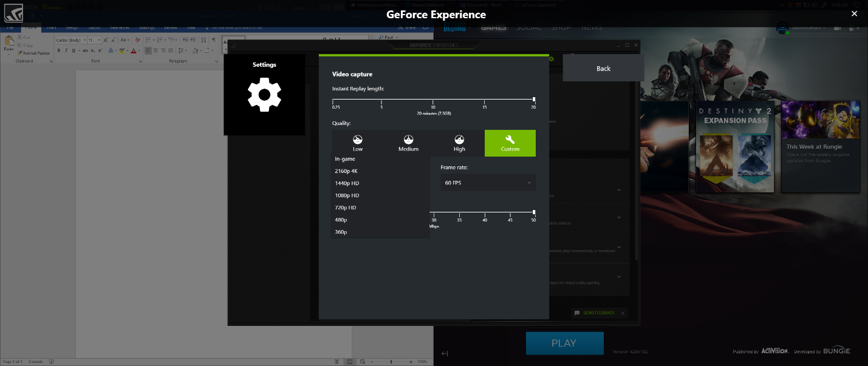The height and width of the screenshot is (366, 868).
Task: Select Medium quality preset
Action: point(409,143)
